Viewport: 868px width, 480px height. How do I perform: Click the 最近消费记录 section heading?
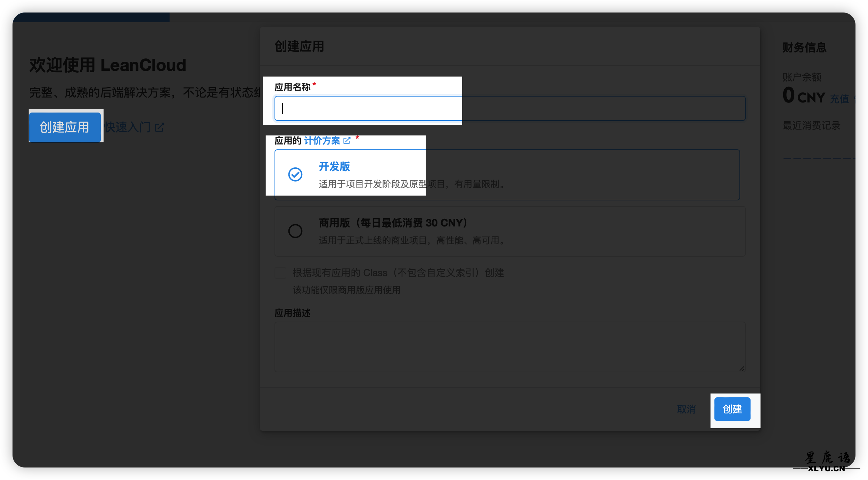pos(811,125)
